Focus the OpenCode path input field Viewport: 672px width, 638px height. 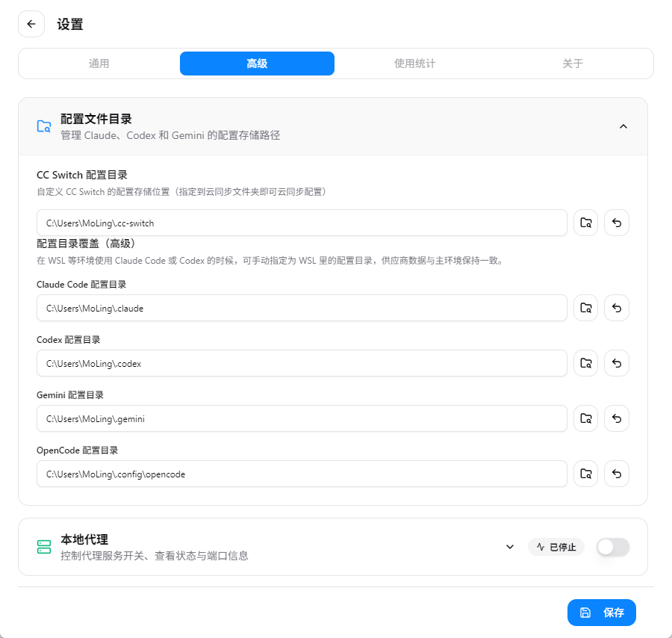tap(302, 474)
